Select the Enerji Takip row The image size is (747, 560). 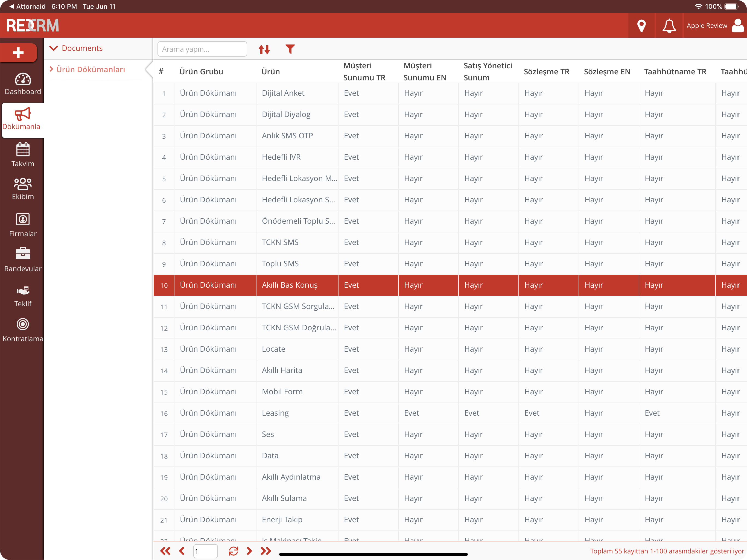pos(450,520)
